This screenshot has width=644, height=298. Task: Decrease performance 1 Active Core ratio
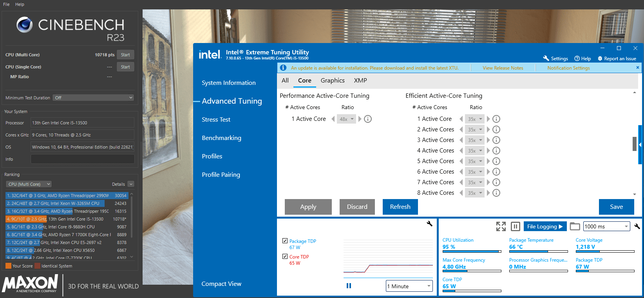pos(333,119)
